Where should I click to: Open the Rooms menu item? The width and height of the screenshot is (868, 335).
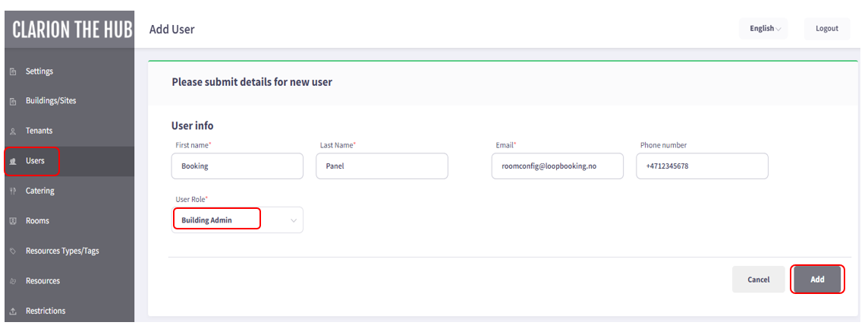37,221
